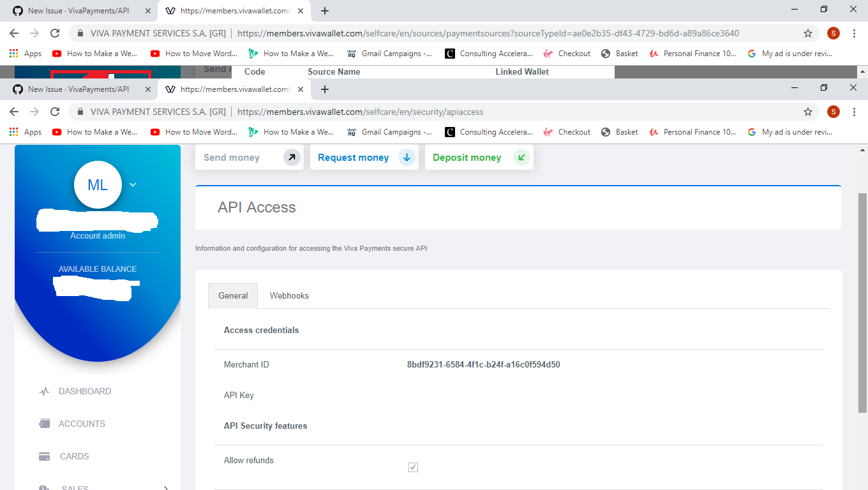Reload the page with the refresh icon

54,112
